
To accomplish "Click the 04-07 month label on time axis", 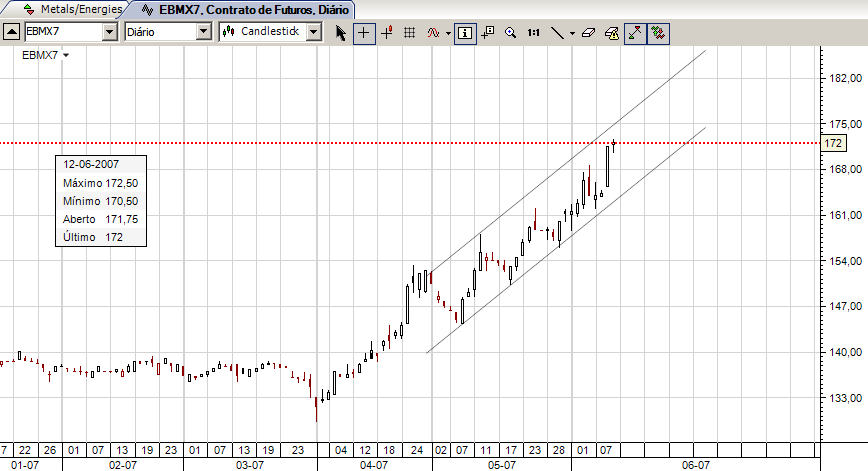I will [374, 465].
